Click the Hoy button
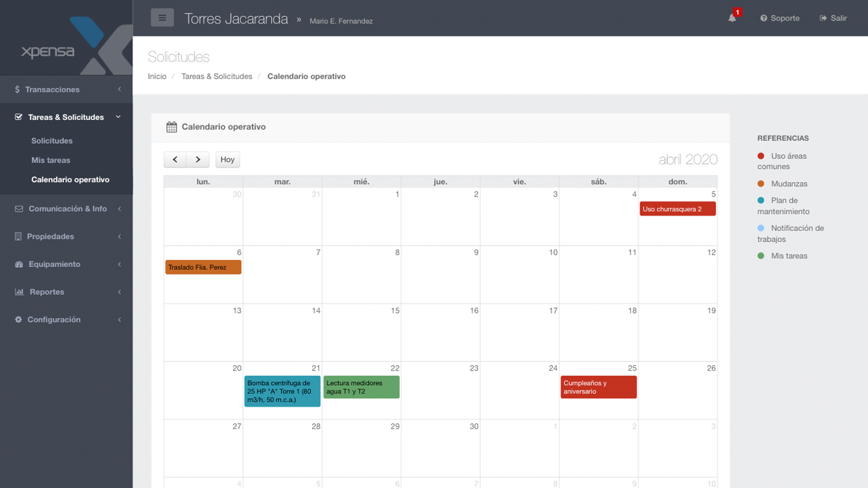The image size is (868, 488). (x=228, y=159)
